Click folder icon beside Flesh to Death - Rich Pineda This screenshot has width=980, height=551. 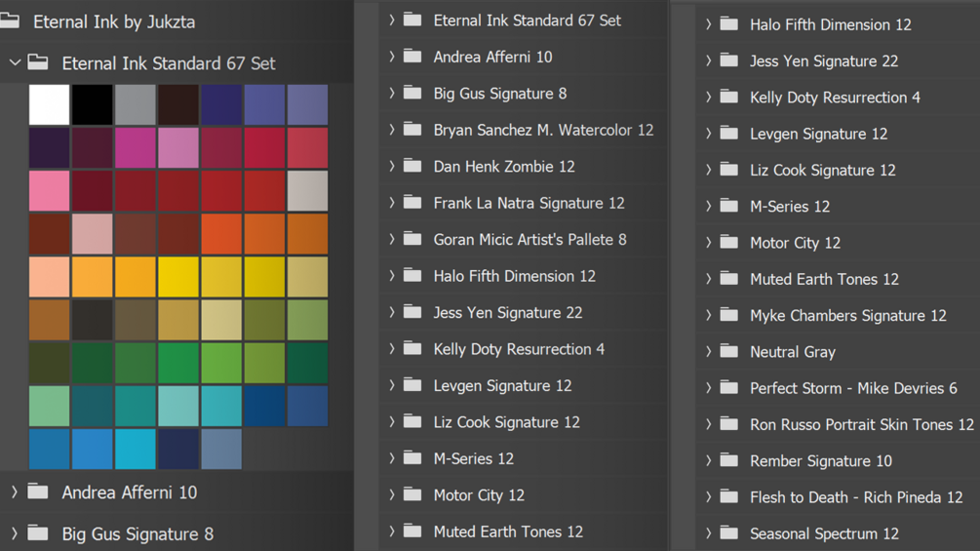(728, 496)
